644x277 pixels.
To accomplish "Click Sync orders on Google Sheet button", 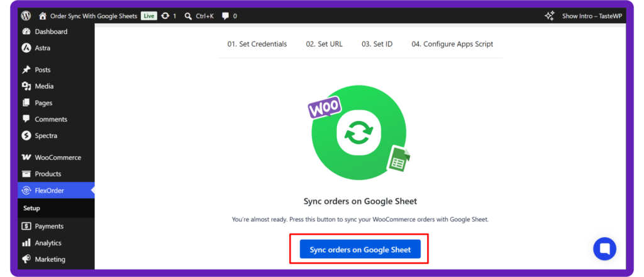I will (360, 249).
